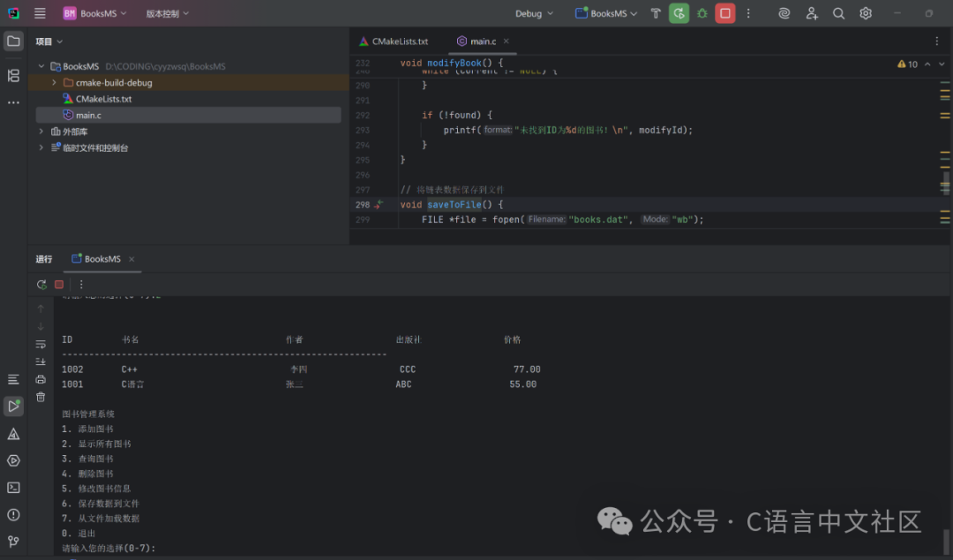Screen dimensions: 953x560
Task: Click the Debug bug icon
Action: pos(702,13)
